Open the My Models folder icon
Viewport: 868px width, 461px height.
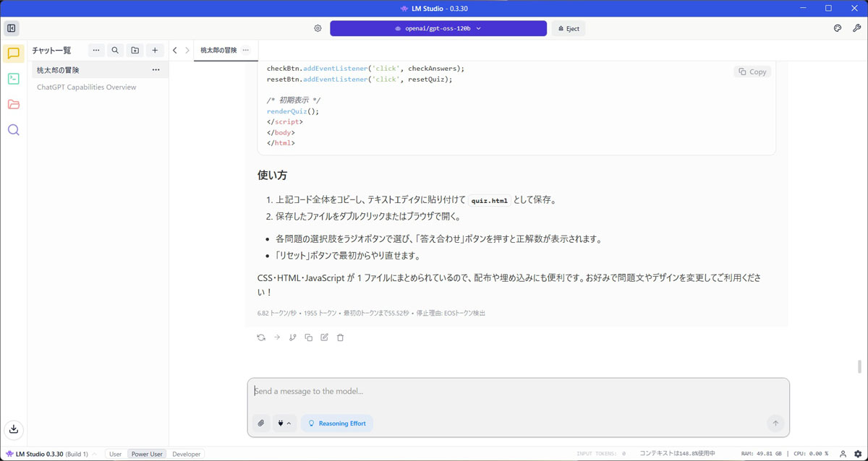(x=13, y=105)
